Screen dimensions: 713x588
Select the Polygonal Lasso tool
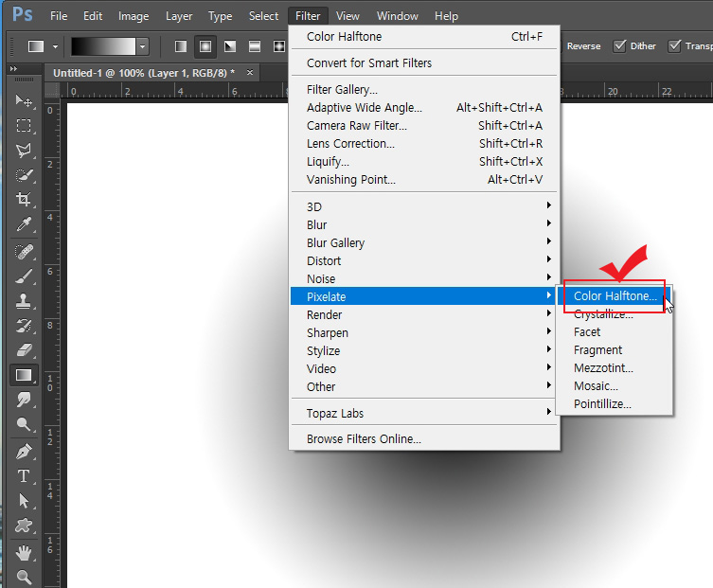point(24,151)
